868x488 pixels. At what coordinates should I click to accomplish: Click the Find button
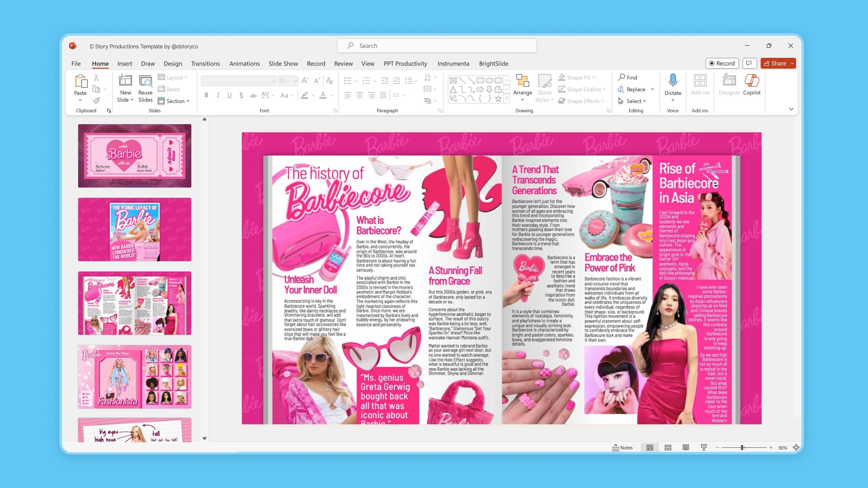pyautogui.click(x=628, y=77)
